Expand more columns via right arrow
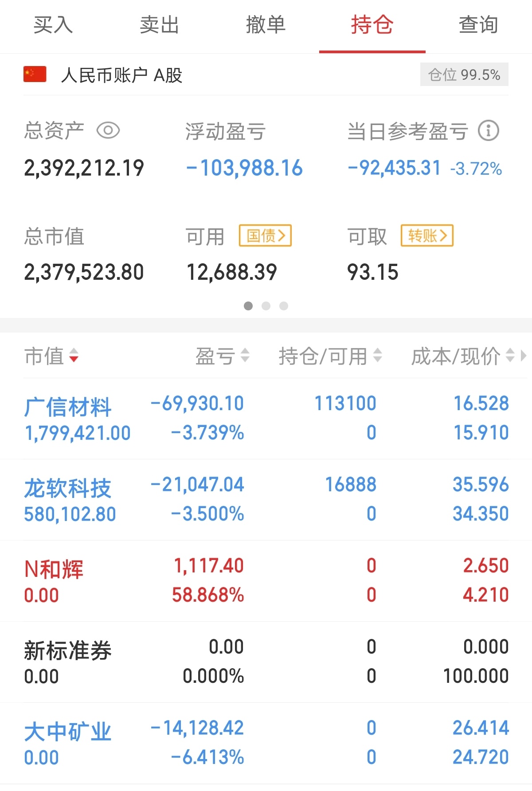 pyautogui.click(x=524, y=356)
